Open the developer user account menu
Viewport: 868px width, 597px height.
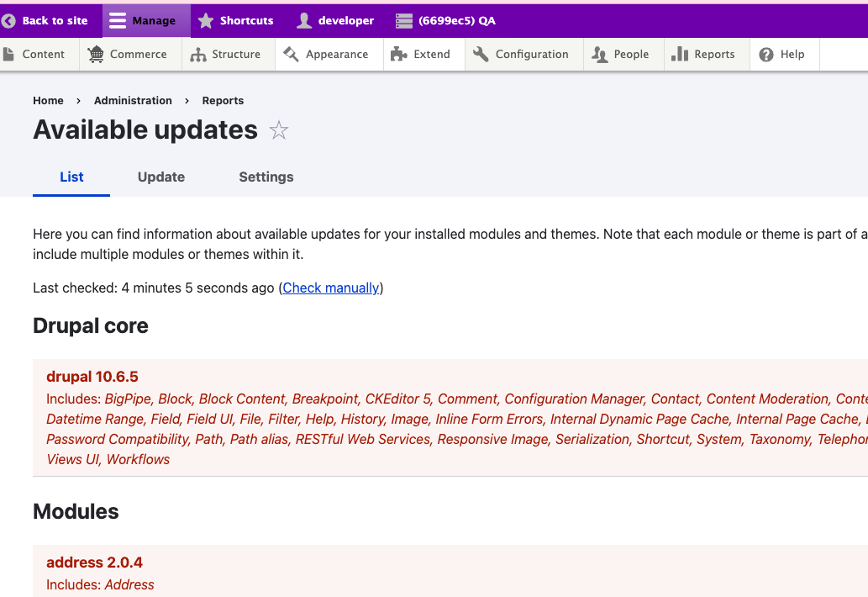click(x=335, y=21)
